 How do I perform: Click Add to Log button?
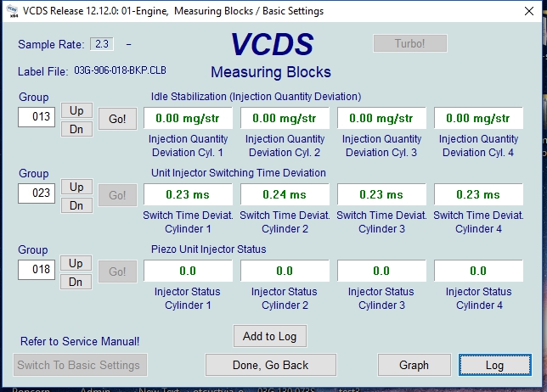269,336
